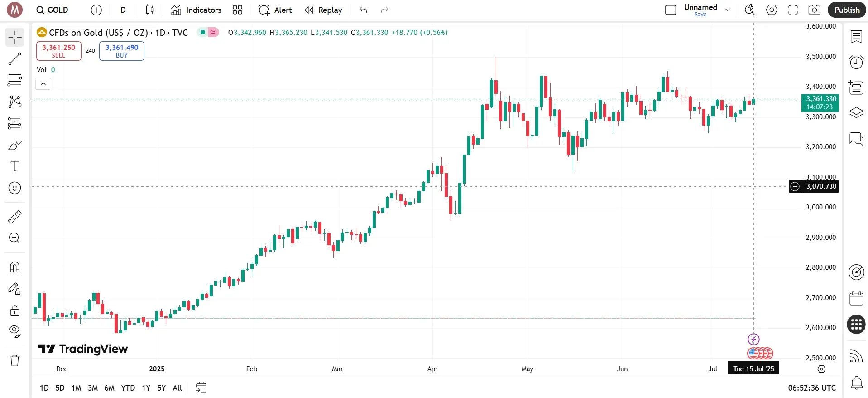The width and height of the screenshot is (868, 398).
Task: Toggle lock all drawing tools
Action: click(x=15, y=311)
